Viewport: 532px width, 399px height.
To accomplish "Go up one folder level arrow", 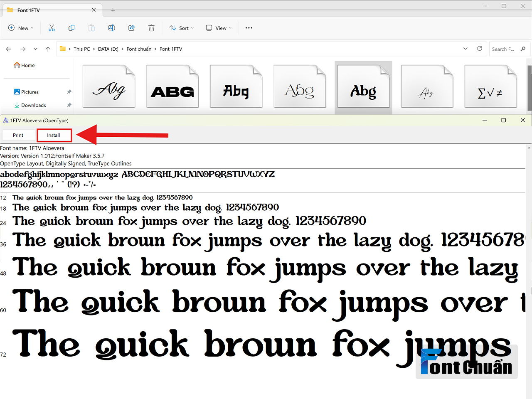I will [48, 49].
